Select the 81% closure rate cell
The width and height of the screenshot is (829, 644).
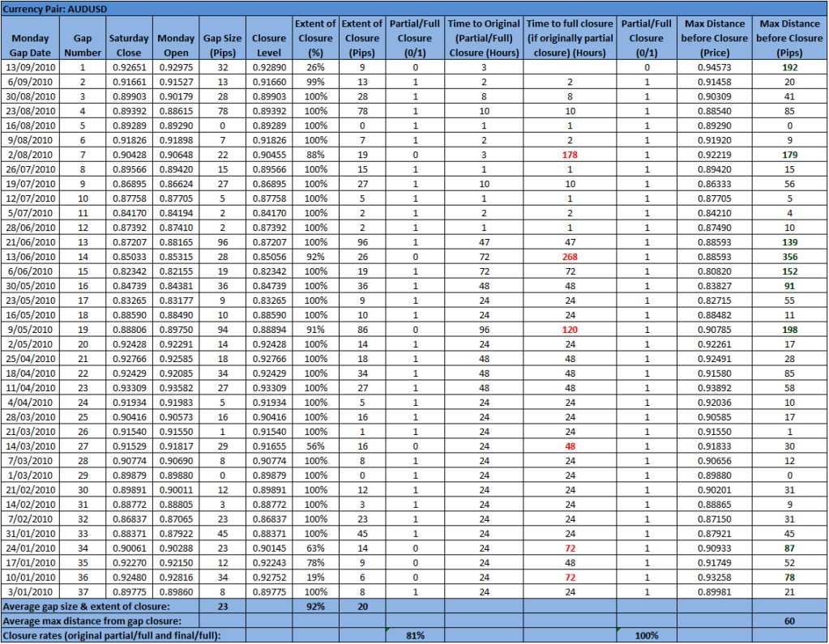(x=415, y=636)
